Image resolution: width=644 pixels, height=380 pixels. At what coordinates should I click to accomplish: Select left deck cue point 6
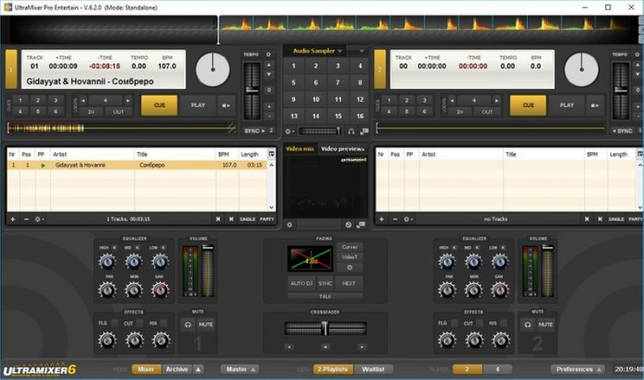(55, 111)
